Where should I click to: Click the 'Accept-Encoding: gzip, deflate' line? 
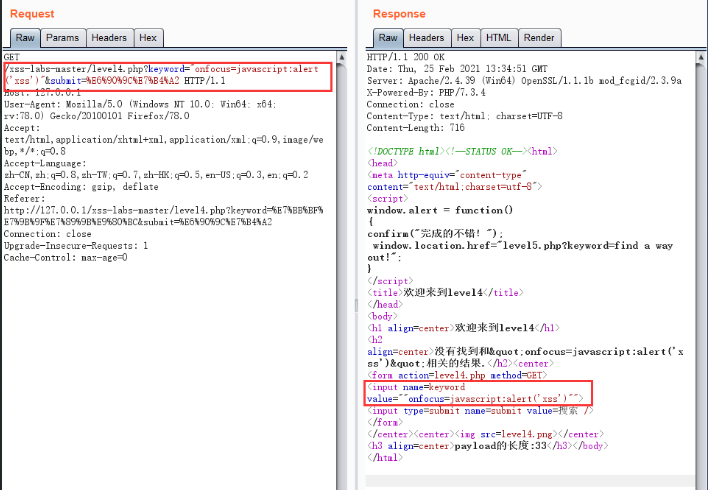81,187
